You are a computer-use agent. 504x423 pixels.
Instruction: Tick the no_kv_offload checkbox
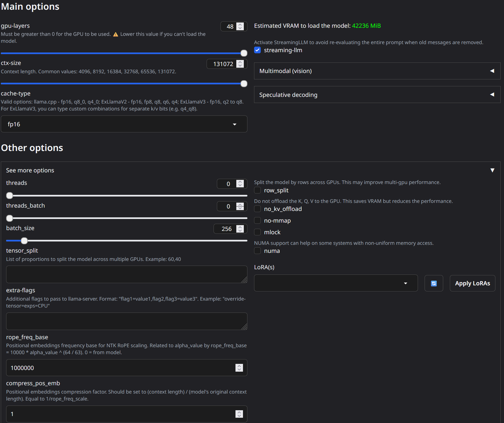click(257, 209)
